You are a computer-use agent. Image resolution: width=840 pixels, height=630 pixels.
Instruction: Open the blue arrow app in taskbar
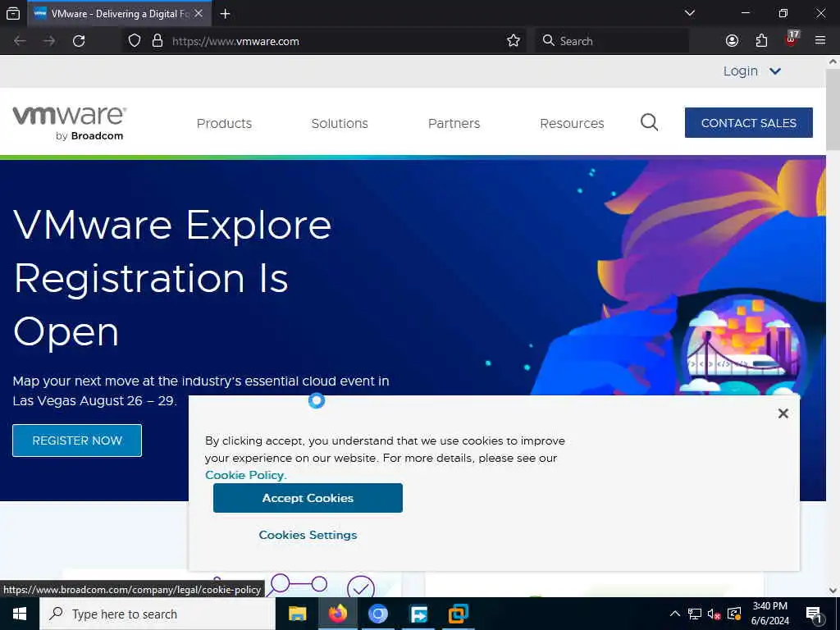click(x=418, y=614)
